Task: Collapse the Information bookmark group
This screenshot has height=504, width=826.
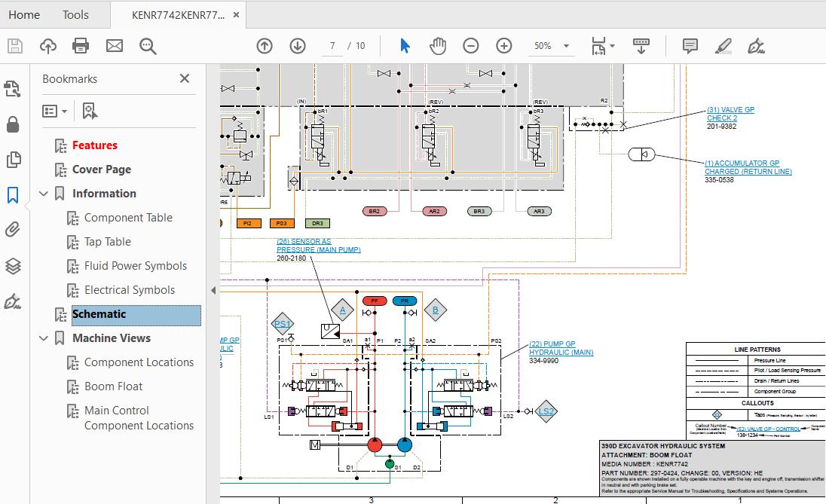Action: 44,194
